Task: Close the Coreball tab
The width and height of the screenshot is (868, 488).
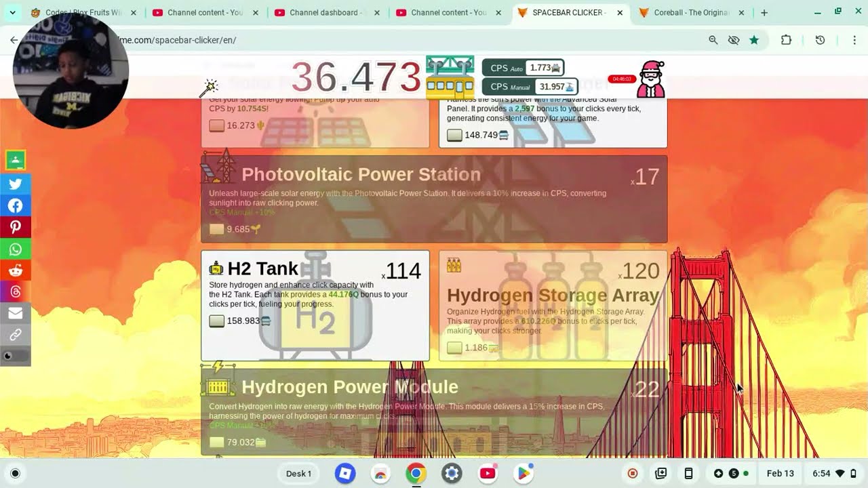Action: point(741,12)
